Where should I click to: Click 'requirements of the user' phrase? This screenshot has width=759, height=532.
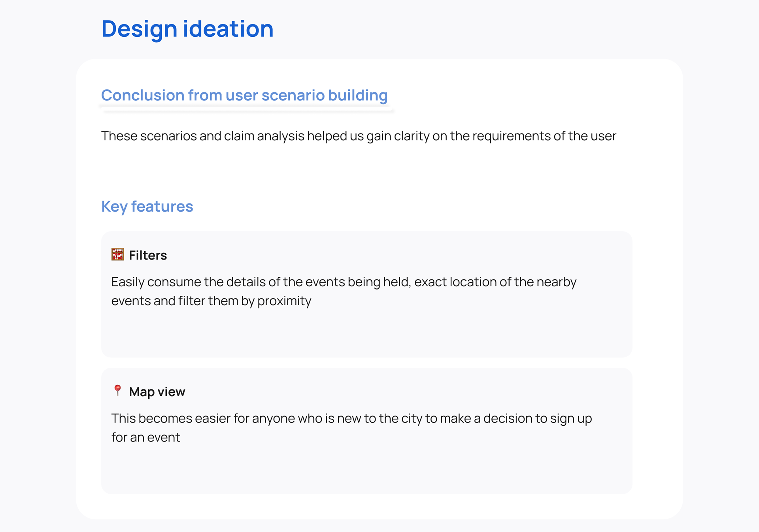pyautogui.click(x=544, y=136)
